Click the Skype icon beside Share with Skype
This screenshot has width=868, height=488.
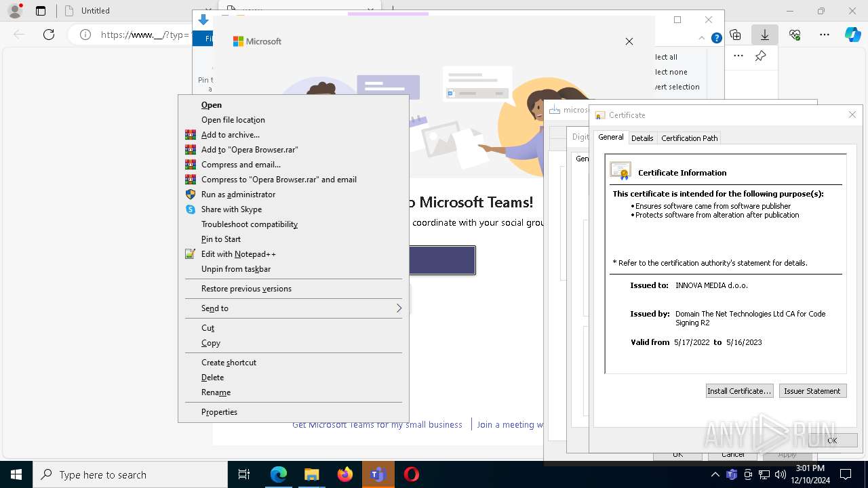coord(191,209)
